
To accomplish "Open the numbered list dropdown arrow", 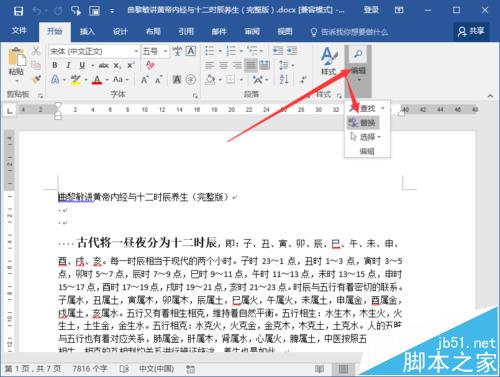I will pyautogui.click(x=242, y=51).
